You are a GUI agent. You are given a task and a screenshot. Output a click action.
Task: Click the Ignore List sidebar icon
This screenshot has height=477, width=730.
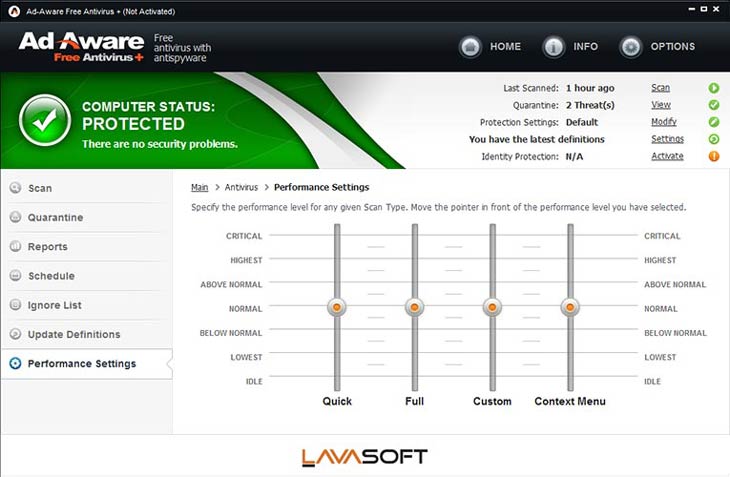click(x=15, y=305)
